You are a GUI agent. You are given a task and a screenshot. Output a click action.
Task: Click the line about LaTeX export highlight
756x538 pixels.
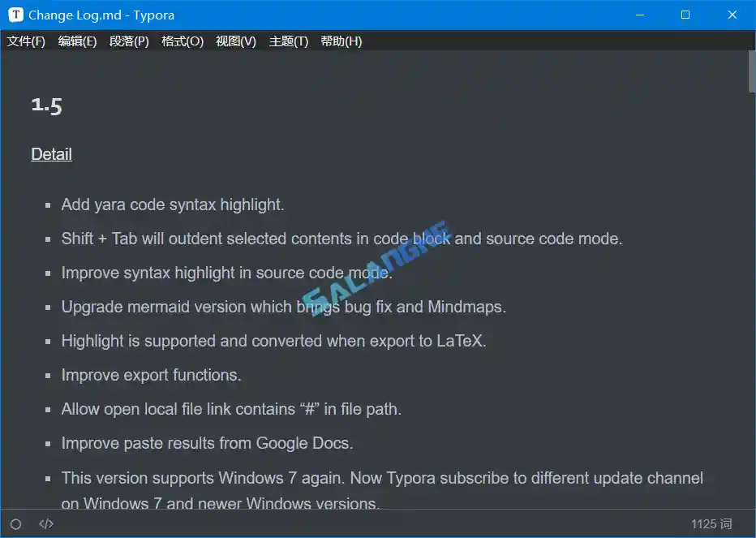pos(273,341)
